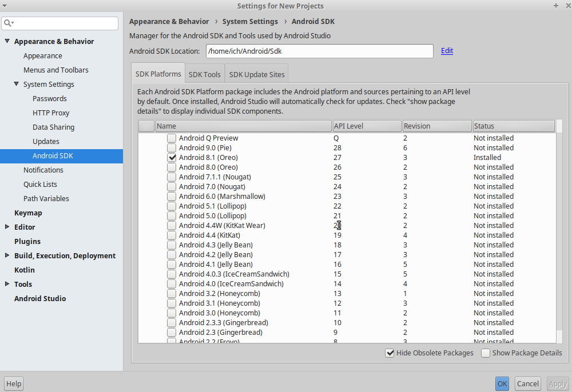Check the Android 9.0 (Pie) checkbox

coord(172,148)
